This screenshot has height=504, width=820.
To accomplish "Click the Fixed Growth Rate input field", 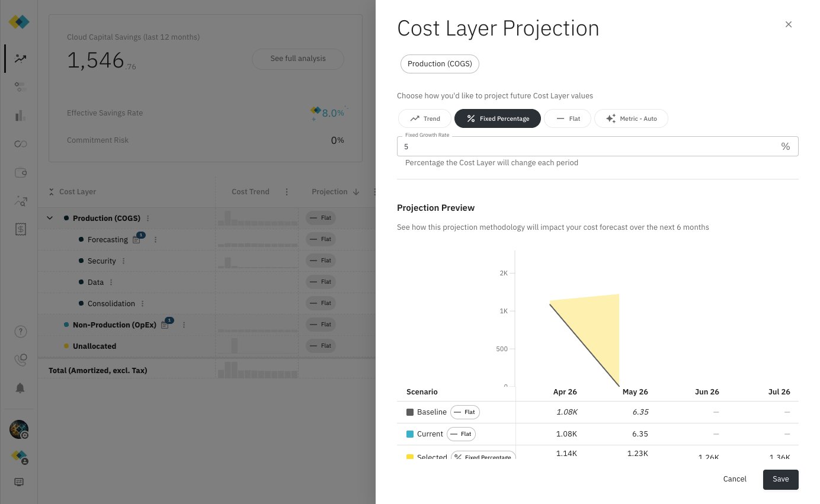I will tap(597, 146).
